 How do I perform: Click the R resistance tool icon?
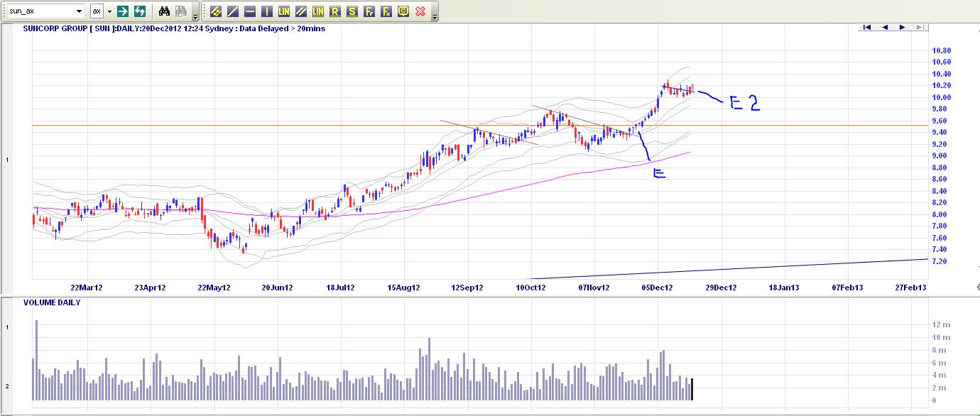(335, 11)
